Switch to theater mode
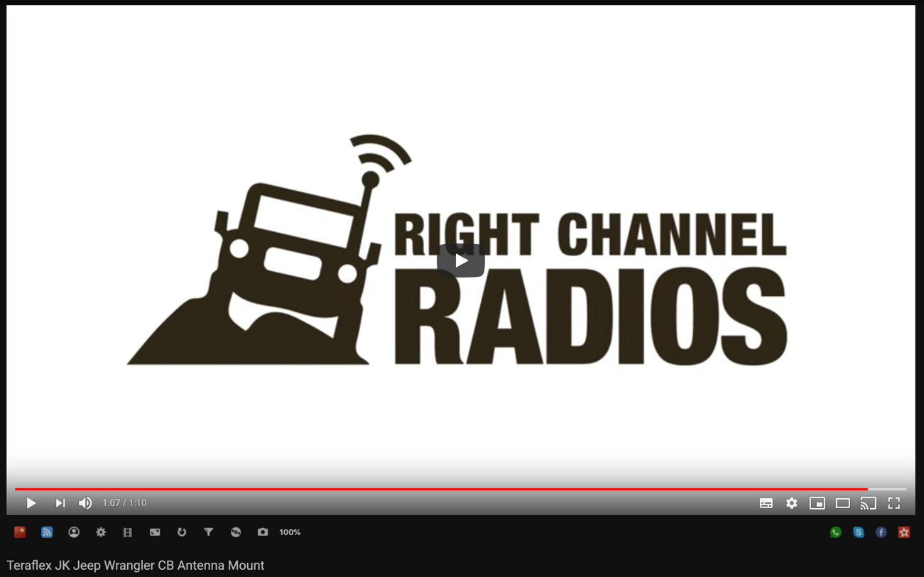The width and height of the screenshot is (924, 577). [x=843, y=503]
